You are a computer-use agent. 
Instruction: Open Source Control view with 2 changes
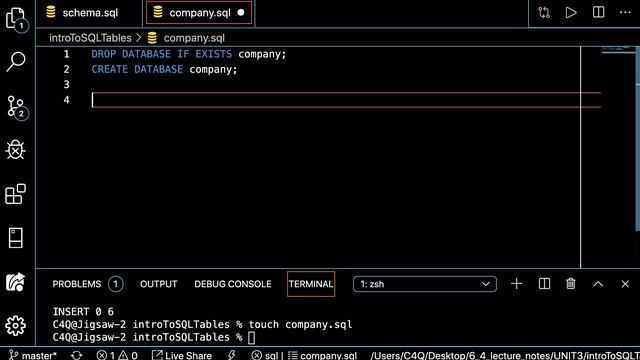[17, 108]
